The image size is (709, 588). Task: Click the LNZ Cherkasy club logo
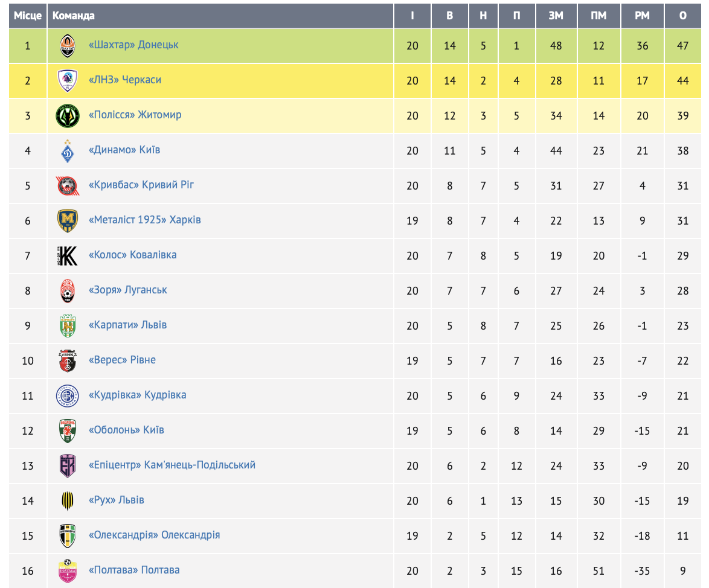(x=68, y=81)
